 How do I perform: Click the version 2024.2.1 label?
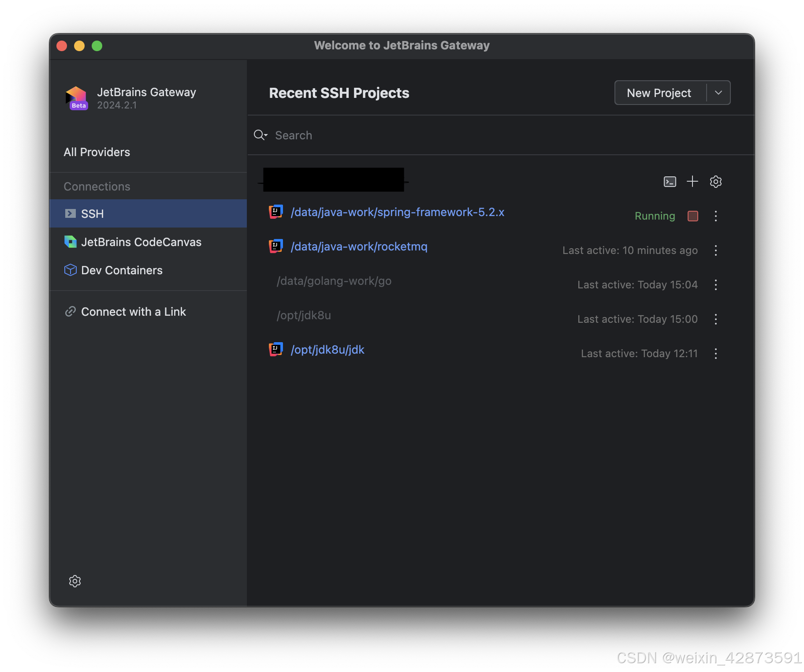point(117,105)
